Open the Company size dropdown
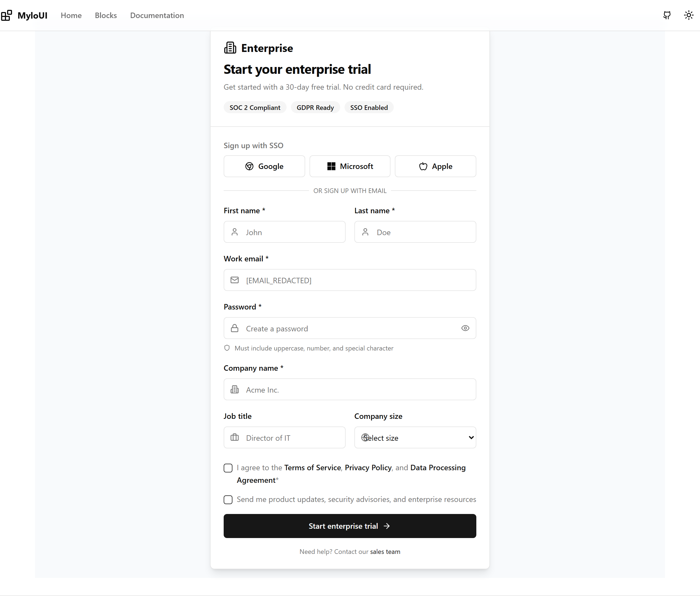This screenshot has width=700, height=596. pos(415,437)
